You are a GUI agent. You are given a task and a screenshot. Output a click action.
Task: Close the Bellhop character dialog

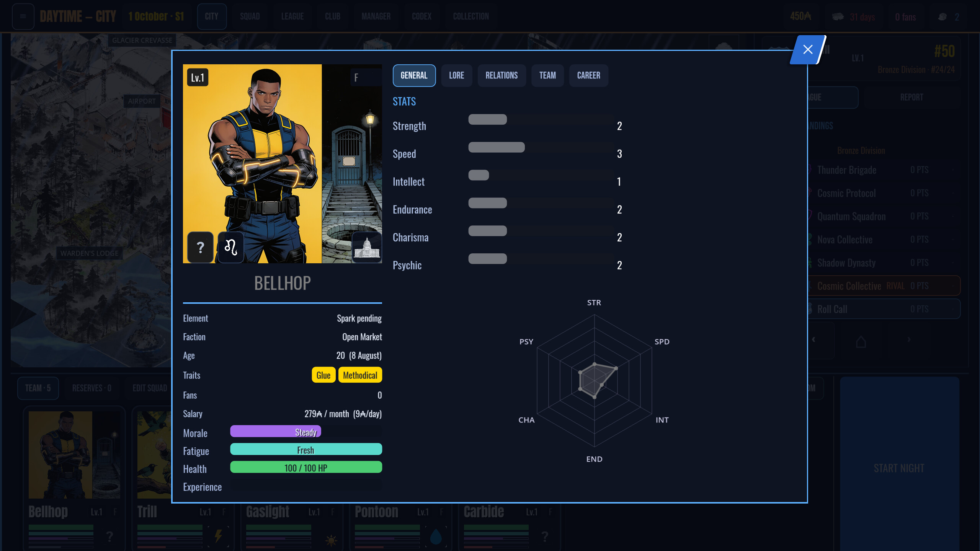pos(808,49)
